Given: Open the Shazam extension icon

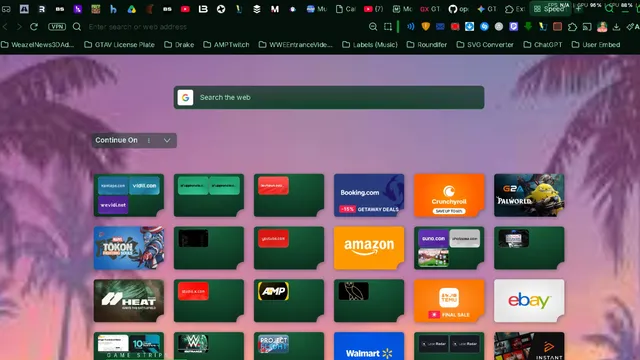Looking at the screenshot, I should pos(484,27).
